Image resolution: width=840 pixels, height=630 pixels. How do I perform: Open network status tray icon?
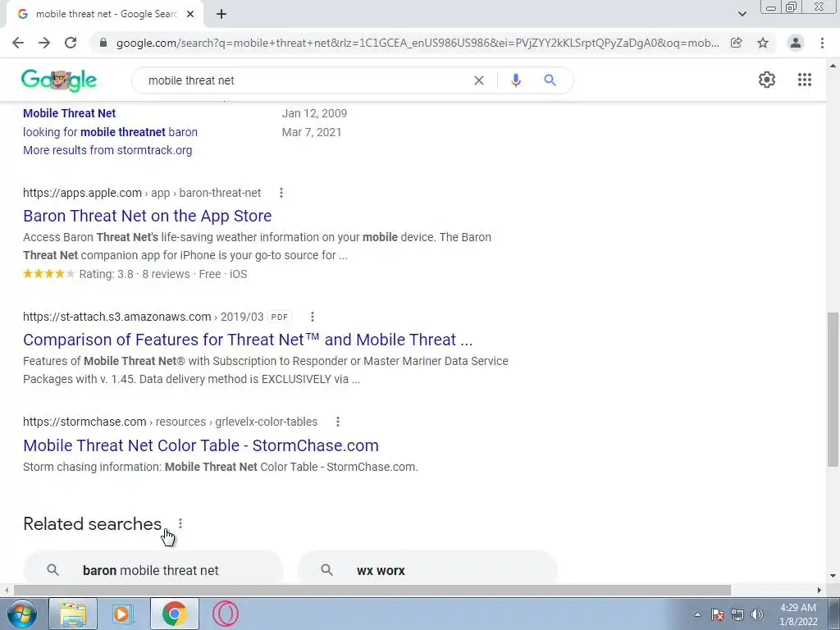point(737,614)
